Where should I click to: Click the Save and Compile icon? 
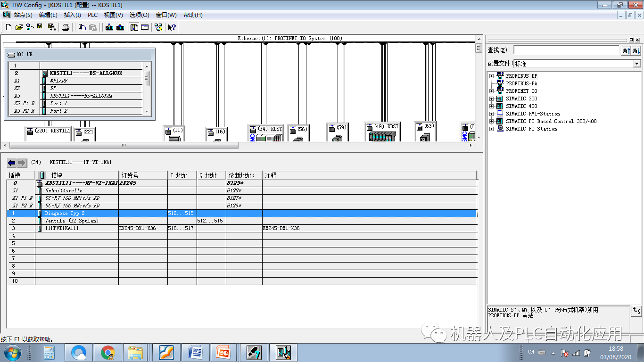[51, 27]
